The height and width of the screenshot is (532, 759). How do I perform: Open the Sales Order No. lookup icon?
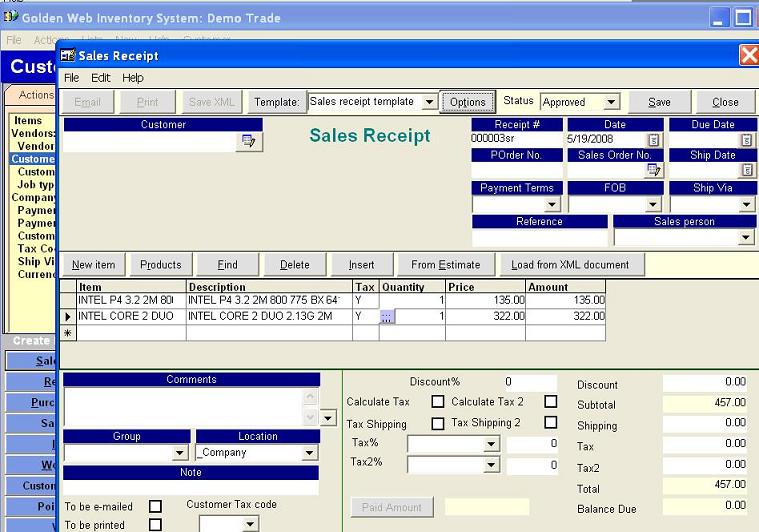tap(654, 170)
